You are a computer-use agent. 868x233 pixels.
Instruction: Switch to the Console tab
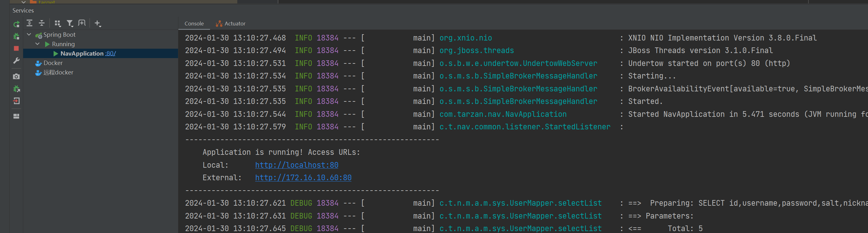(x=194, y=24)
